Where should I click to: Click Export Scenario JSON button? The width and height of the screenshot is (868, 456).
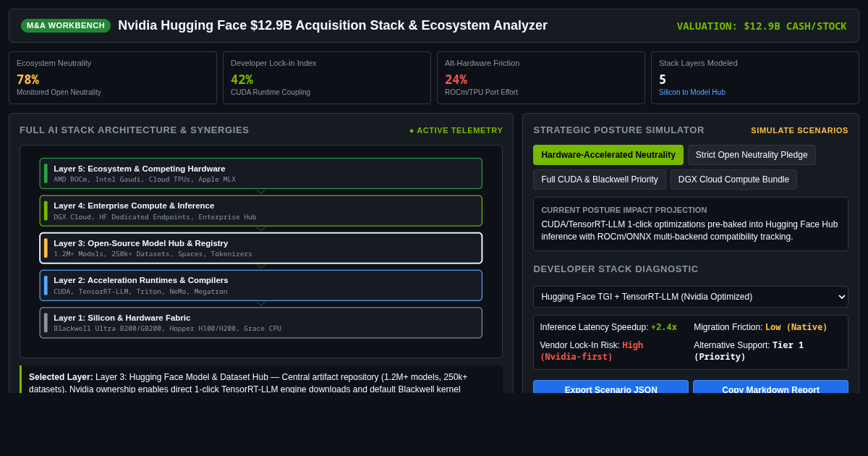pyautogui.click(x=610, y=387)
